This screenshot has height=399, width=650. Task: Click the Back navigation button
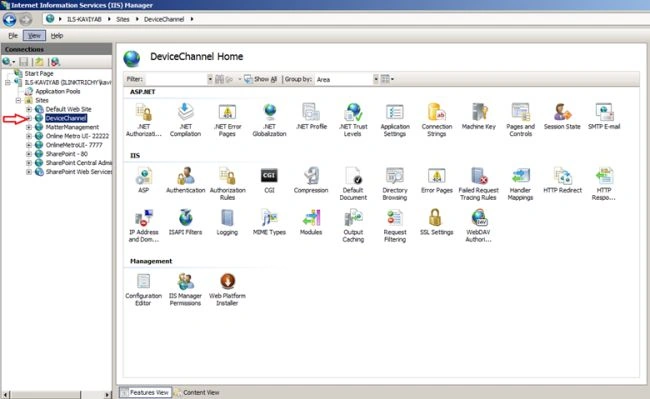click(x=10, y=19)
